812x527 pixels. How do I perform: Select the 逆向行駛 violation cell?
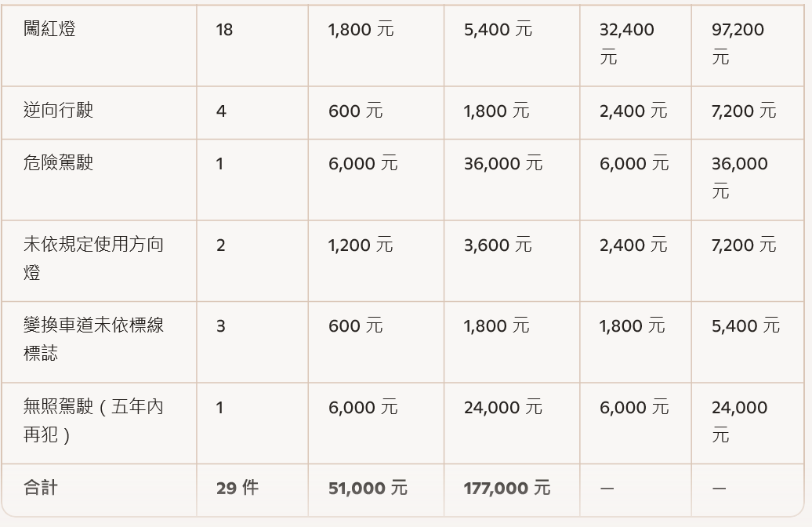click(x=59, y=111)
